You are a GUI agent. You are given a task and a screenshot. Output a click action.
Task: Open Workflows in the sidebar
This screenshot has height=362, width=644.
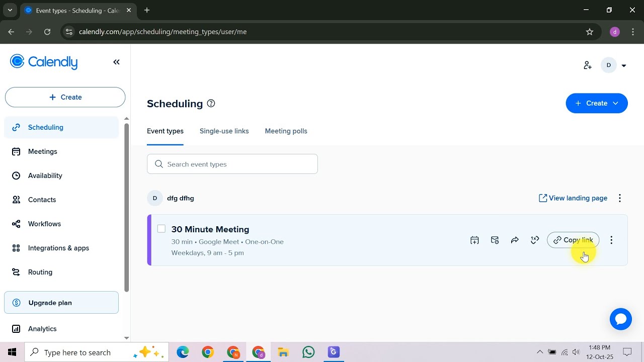(61, 224)
